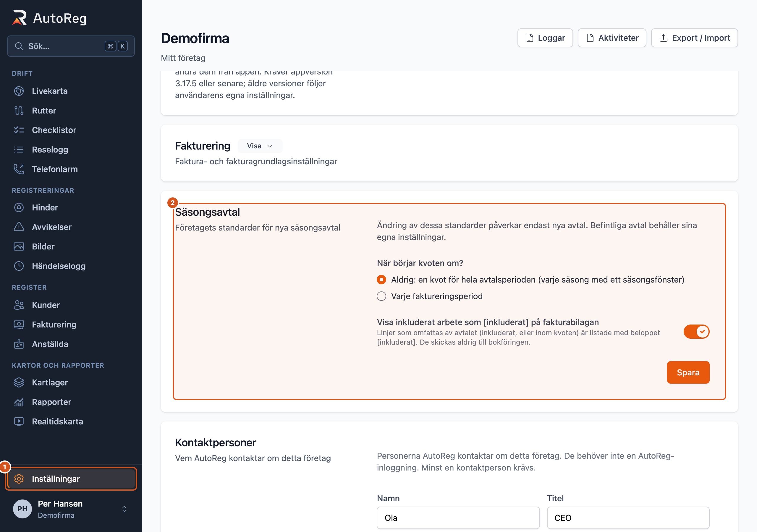Click the 'Säsongsavtal' section heading
This screenshot has height=532, width=757.
point(207,212)
